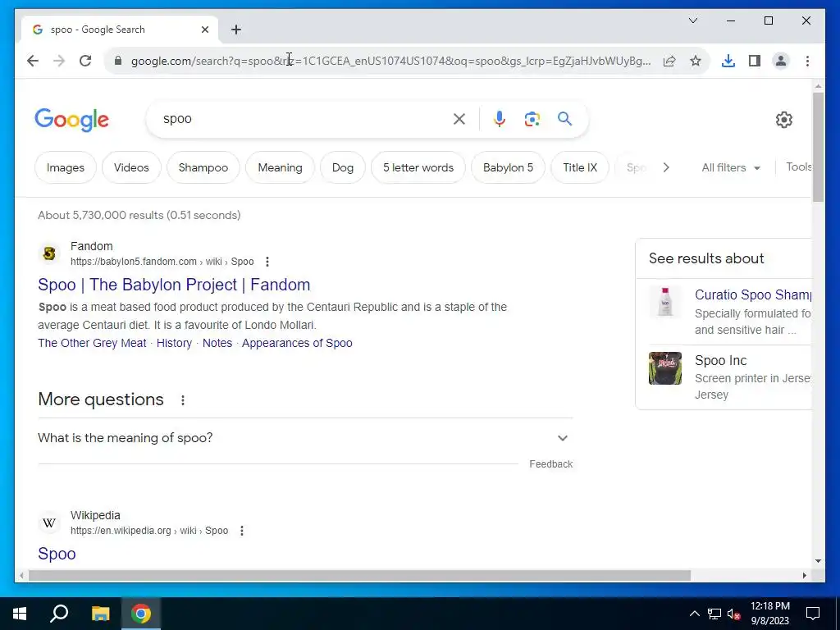Screen dimensions: 840x630
Task: Click the vertical scrollbar thumb
Action: pos(818,148)
